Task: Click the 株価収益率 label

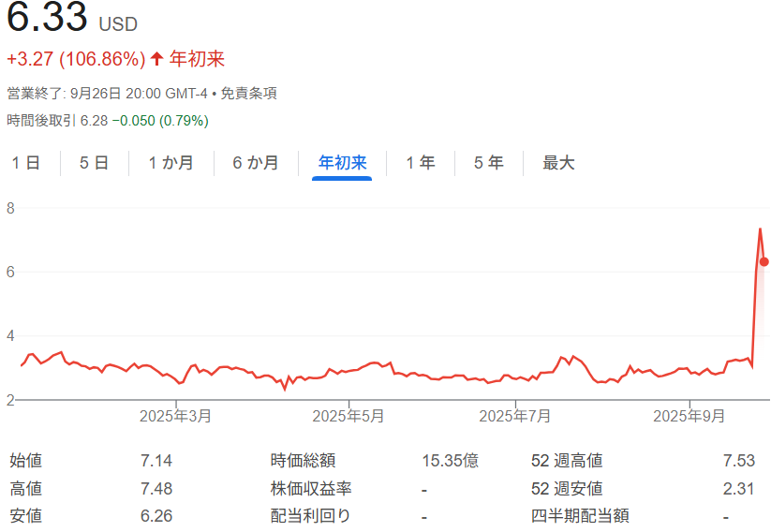Action: tap(311, 489)
